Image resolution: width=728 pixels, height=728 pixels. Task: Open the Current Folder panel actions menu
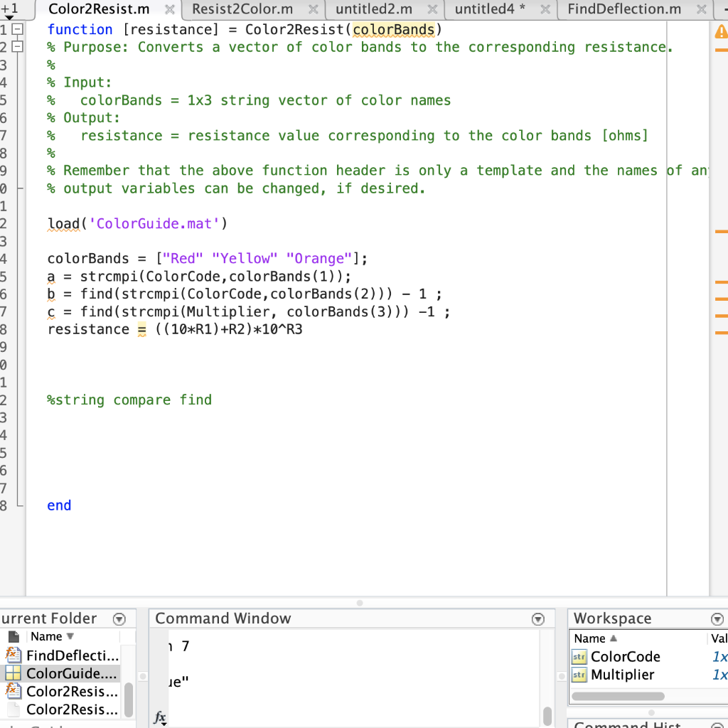coord(119,619)
